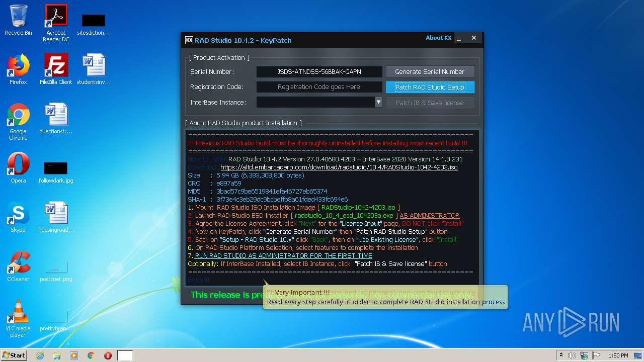Open Windows Media Player from the taskbar

(x=74, y=355)
